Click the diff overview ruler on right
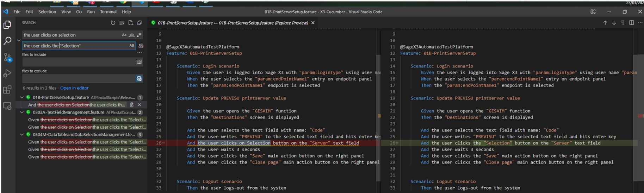Screen dimensions: 644x193 [x=640, y=111]
